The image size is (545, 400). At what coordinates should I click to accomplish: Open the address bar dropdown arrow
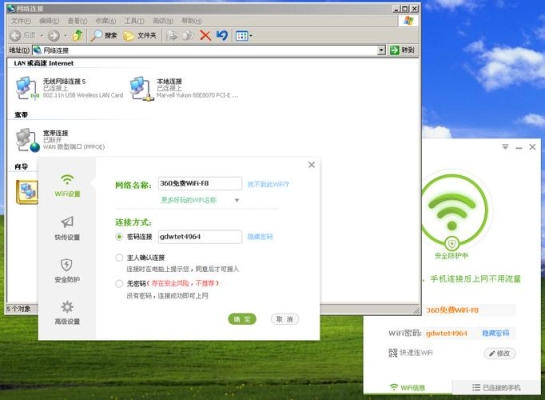click(x=381, y=50)
